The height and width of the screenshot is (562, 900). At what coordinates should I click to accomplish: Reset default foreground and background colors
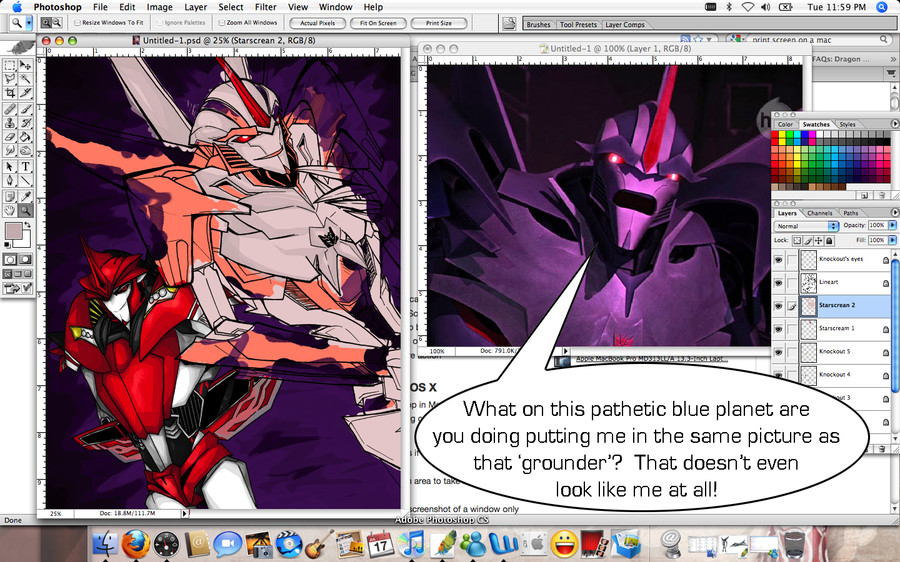coord(7,245)
